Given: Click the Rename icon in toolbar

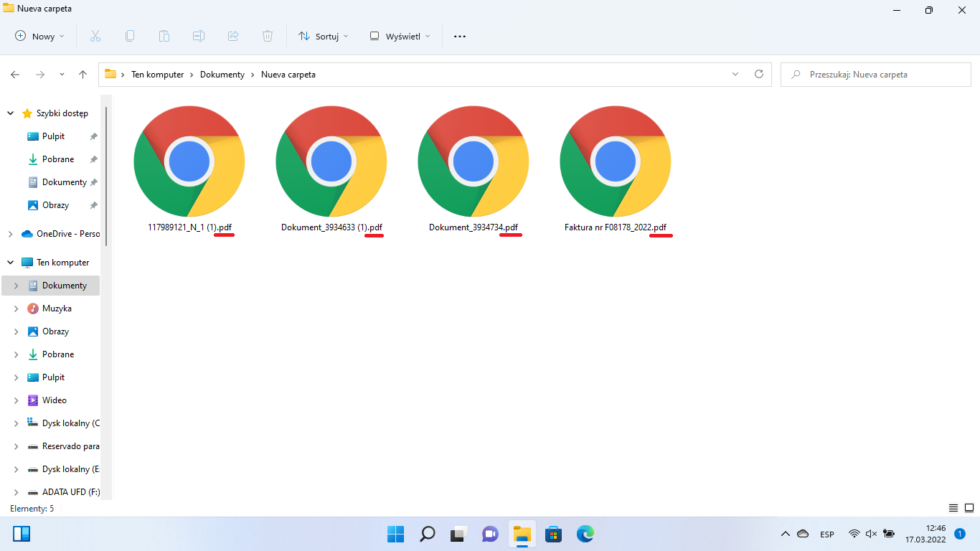Looking at the screenshot, I should (199, 36).
